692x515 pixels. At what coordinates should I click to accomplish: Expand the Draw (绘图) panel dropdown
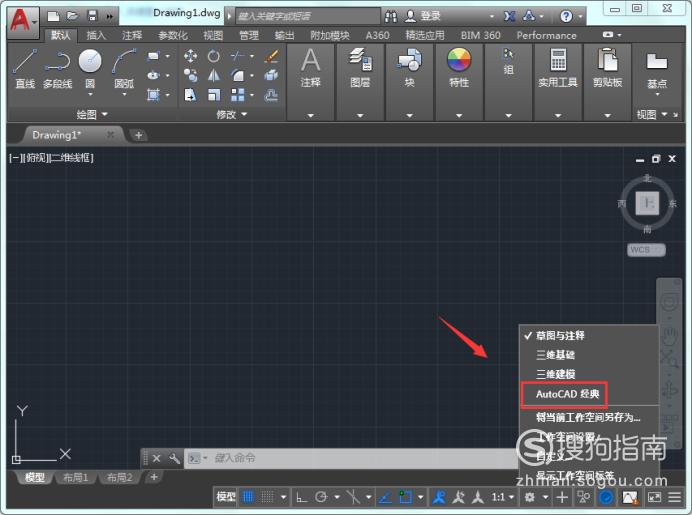coord(92,114)
